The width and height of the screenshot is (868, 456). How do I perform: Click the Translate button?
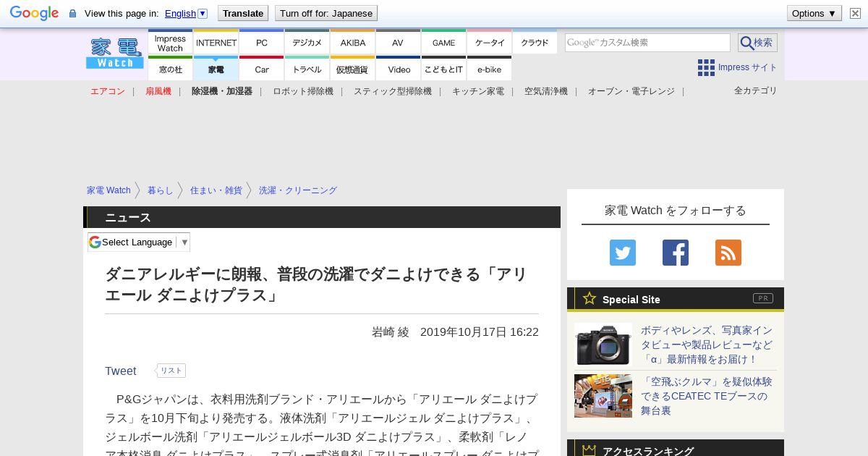(x=242, y=13)
